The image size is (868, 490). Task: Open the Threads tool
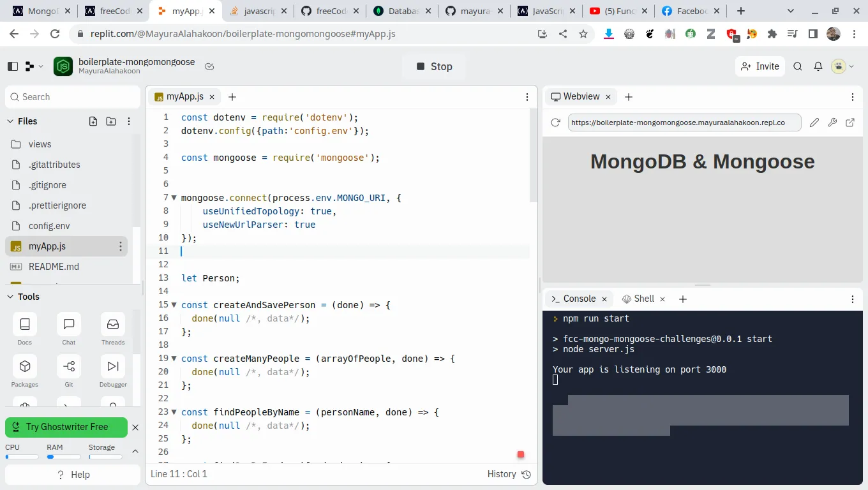[113, 329]
